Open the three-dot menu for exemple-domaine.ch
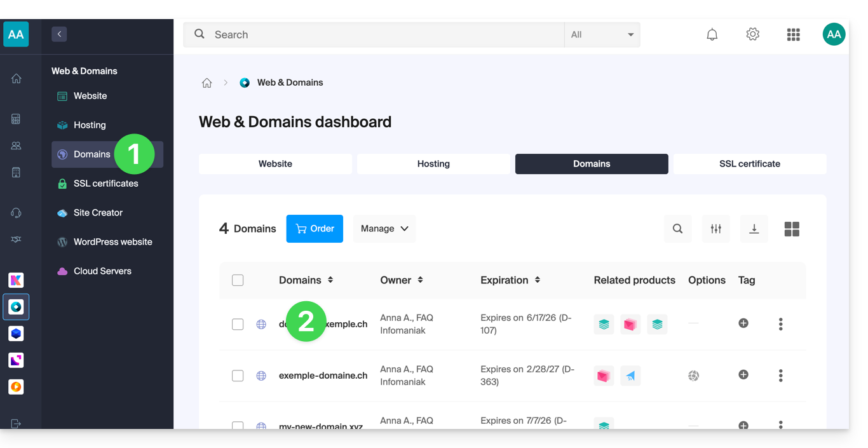 coord(780,376)
